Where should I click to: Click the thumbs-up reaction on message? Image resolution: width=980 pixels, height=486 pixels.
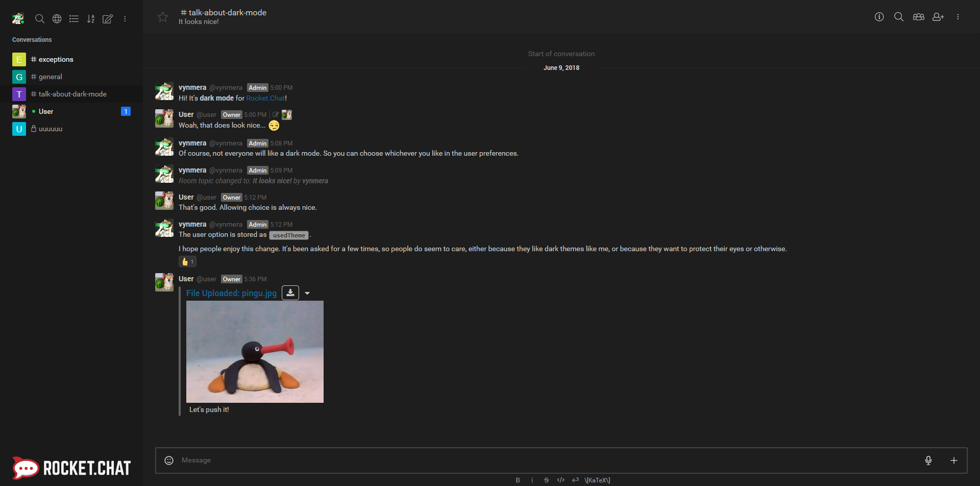[x=187, y=261]
